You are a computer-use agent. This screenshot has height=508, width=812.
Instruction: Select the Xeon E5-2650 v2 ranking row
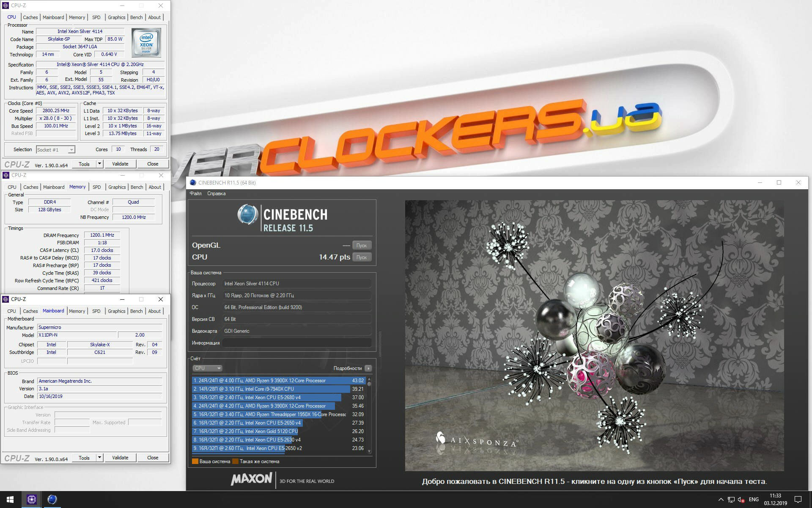click(x=278, y=448)
